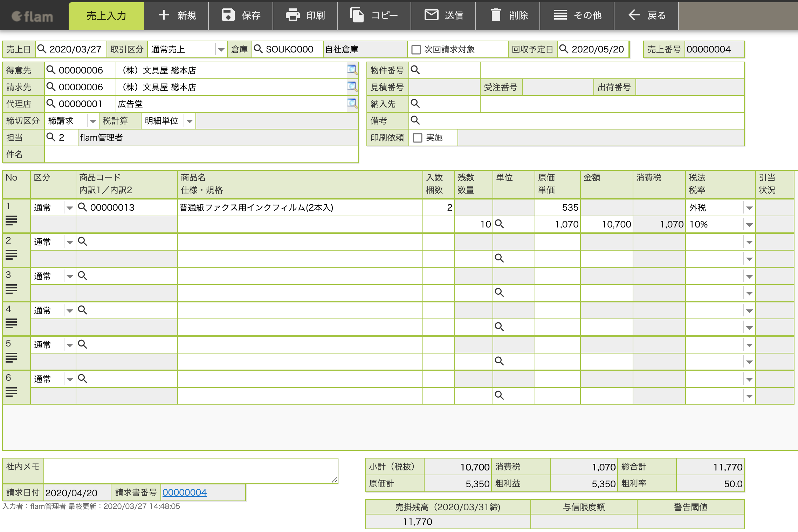Open the 税計算 明細単位 dropdown
The image size is (798, 532).
(x=190, y=121)
